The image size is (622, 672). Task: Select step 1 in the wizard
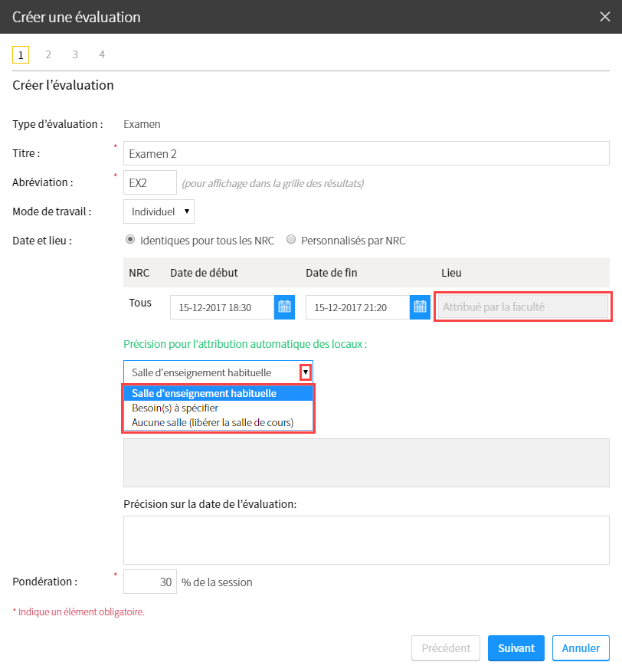click(21, 55)
